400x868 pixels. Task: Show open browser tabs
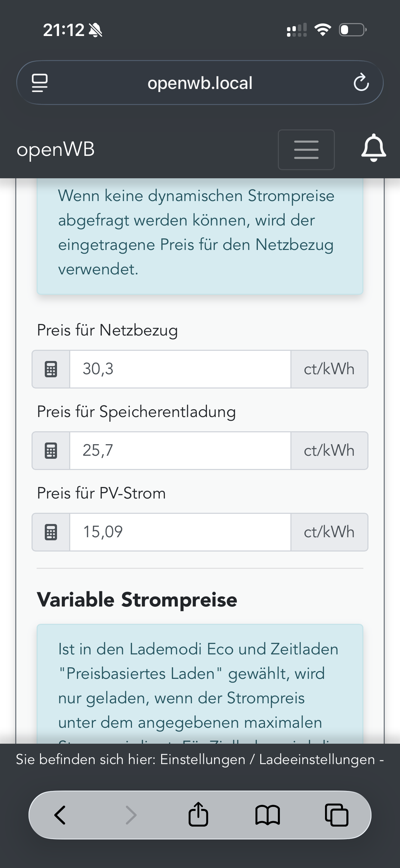coord(337,815)
